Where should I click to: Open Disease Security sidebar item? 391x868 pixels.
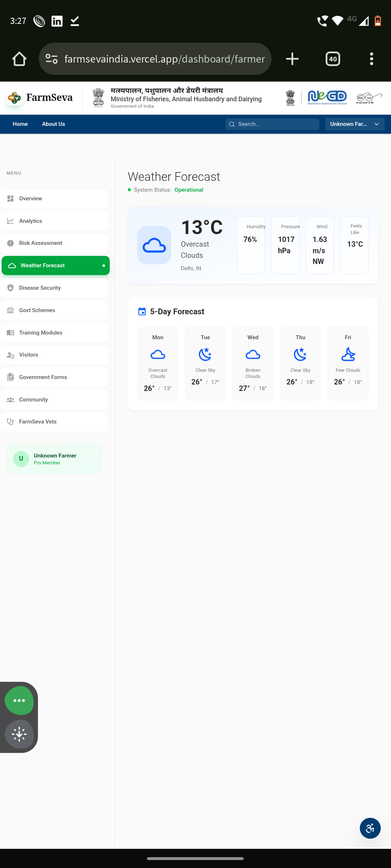coord(54,288)
